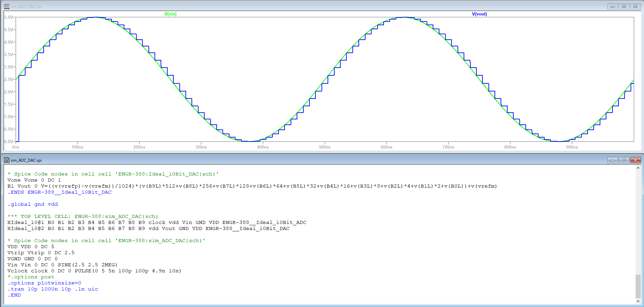Click the netlist window title sim_ADC_DAC.spi
Image resolution: width=644 pixels, height=307 pixels.
click(x=26, y=160)
